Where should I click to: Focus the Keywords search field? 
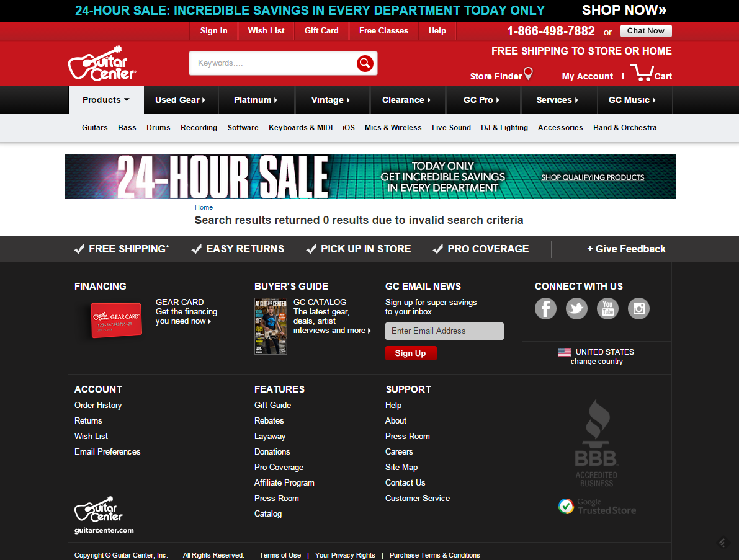(274, 63)
